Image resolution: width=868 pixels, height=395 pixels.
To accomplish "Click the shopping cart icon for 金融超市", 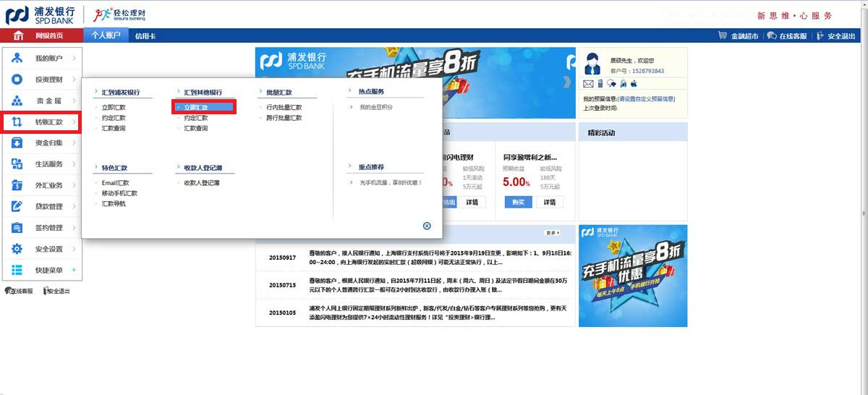I will 722,35.
